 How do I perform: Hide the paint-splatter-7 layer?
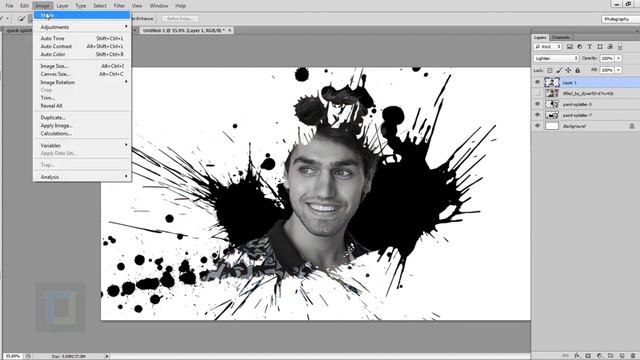click(x=537, y=115)
